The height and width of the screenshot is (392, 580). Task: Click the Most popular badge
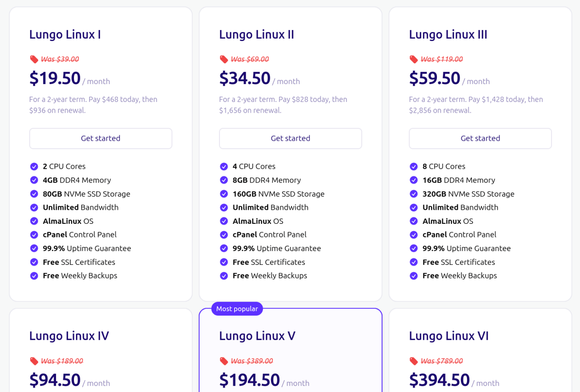tap(237, 309)
